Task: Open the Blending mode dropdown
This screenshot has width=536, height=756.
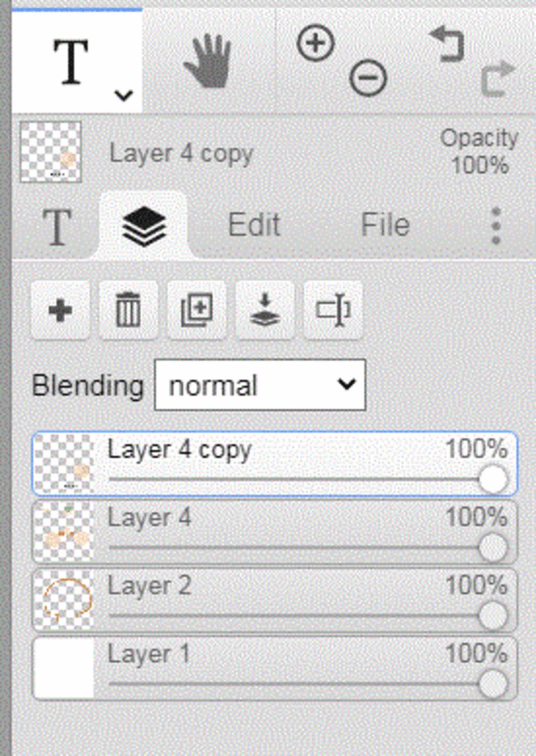Action: tap(260, 385)
